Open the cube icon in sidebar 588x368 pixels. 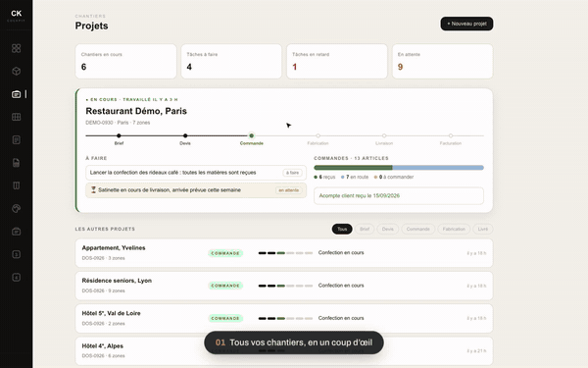click(16, 72)
